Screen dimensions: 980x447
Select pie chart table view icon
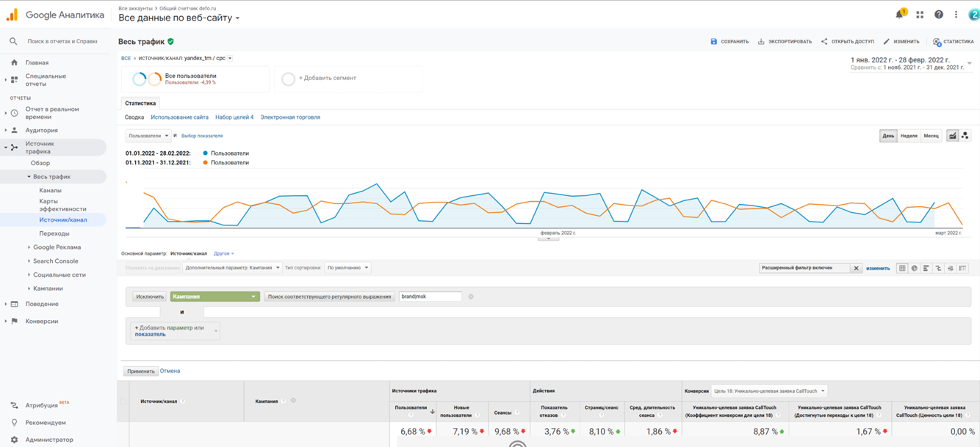tap(914, 269)
